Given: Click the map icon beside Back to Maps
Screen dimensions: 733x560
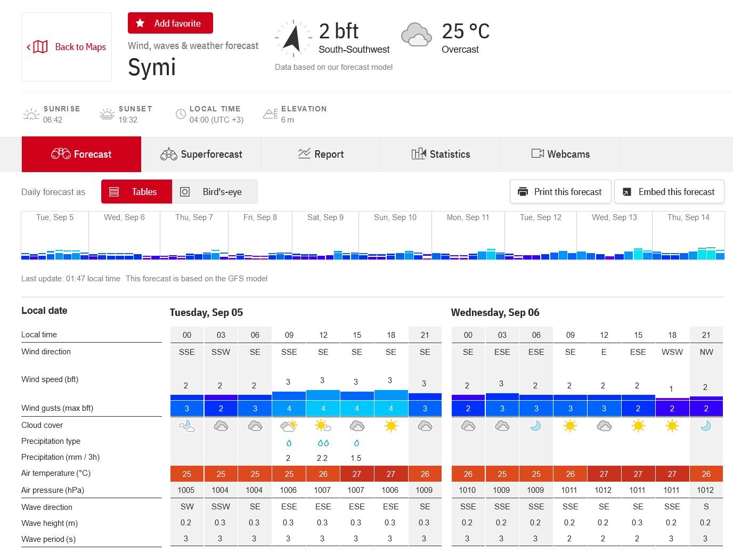Looking at the screenshot, I should 40,47.
